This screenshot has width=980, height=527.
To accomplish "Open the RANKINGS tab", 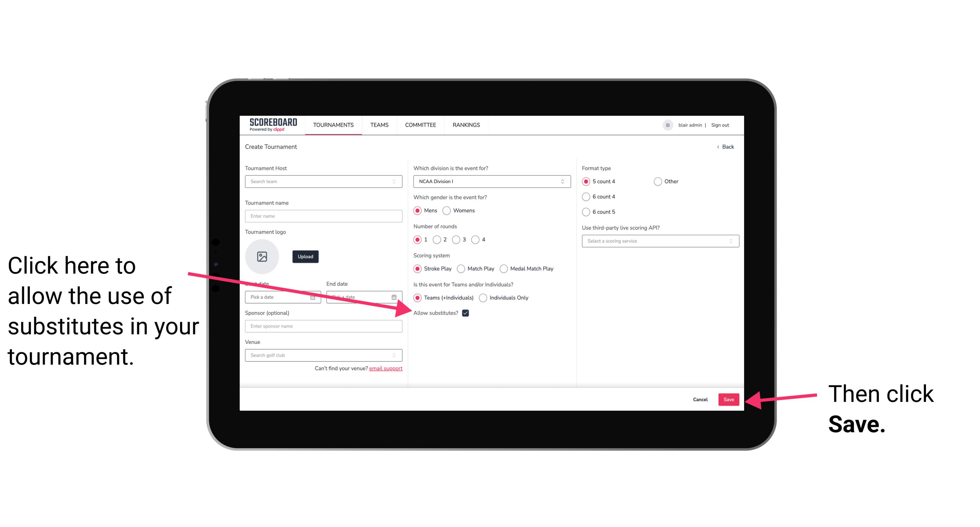I will tap(465, 125).
